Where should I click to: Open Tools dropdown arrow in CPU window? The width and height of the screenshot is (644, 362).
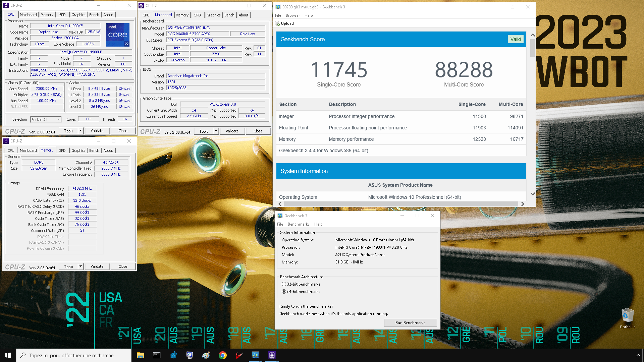pos(80,131)
